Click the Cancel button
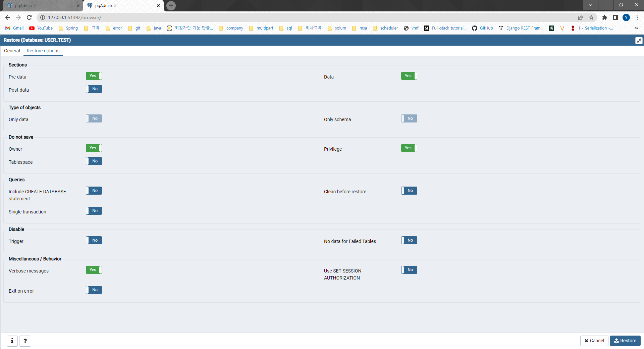The width and height of the screenshot is (644, 349). pos(594,341)
